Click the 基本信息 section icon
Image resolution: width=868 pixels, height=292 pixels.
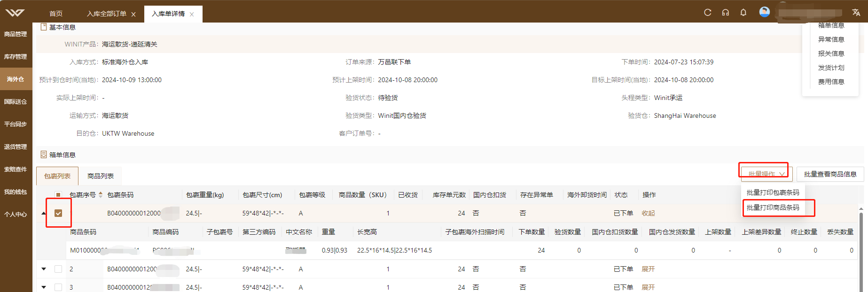(44, 27)
